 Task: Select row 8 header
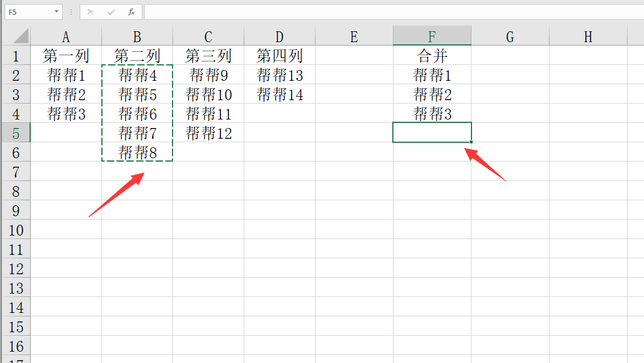[x=16, y=191]
